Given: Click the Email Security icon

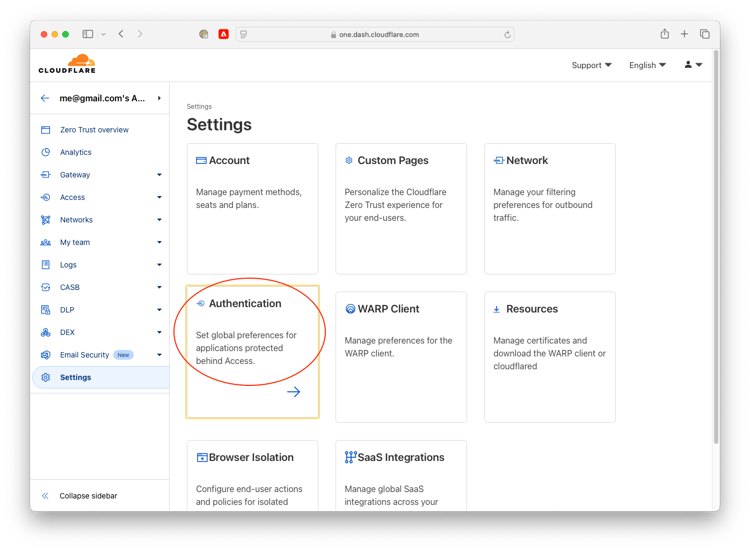Looking at the screenshot, I should click(45, 354).
